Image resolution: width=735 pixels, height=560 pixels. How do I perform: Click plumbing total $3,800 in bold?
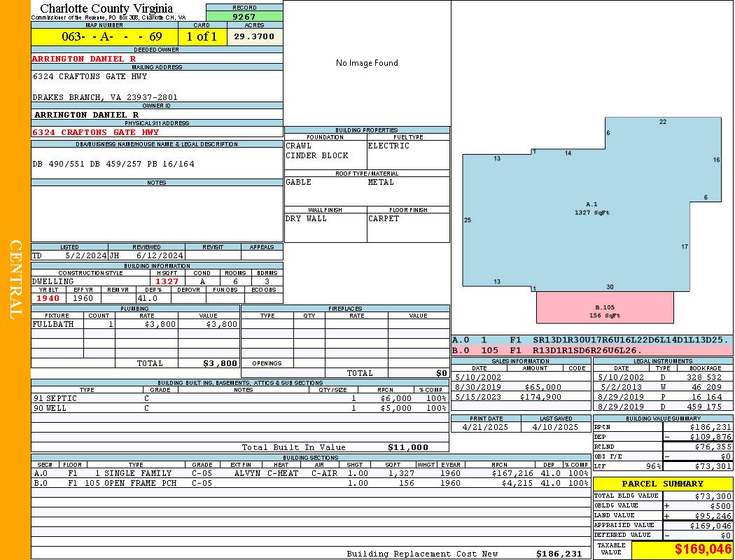[220, 363]
